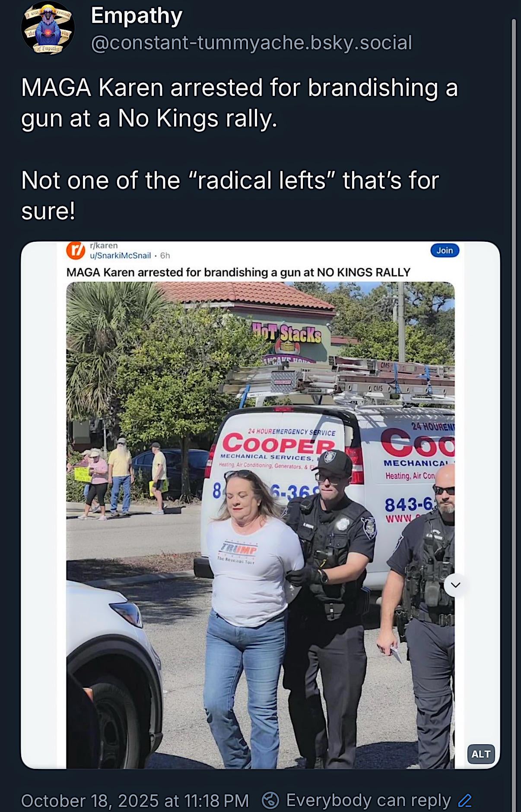521x812 pixels.
Task: Open the attached arrest photo
Action: (260, 525)
